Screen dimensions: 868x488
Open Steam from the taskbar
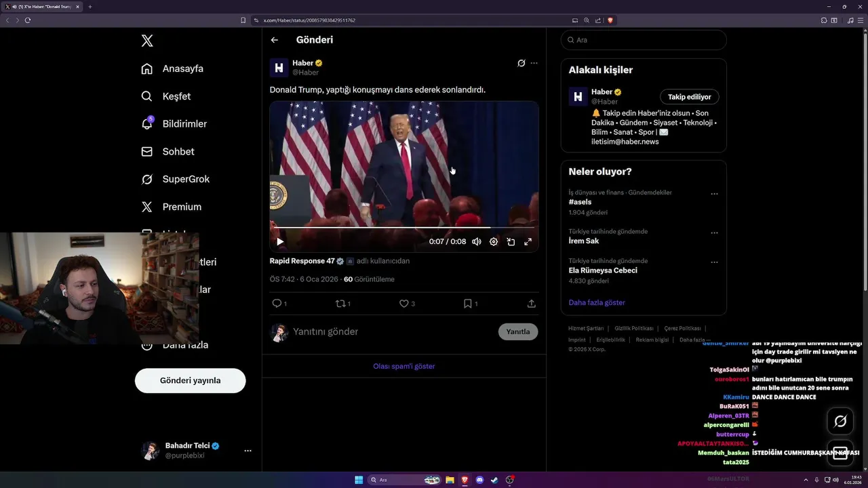pos(495,480)
